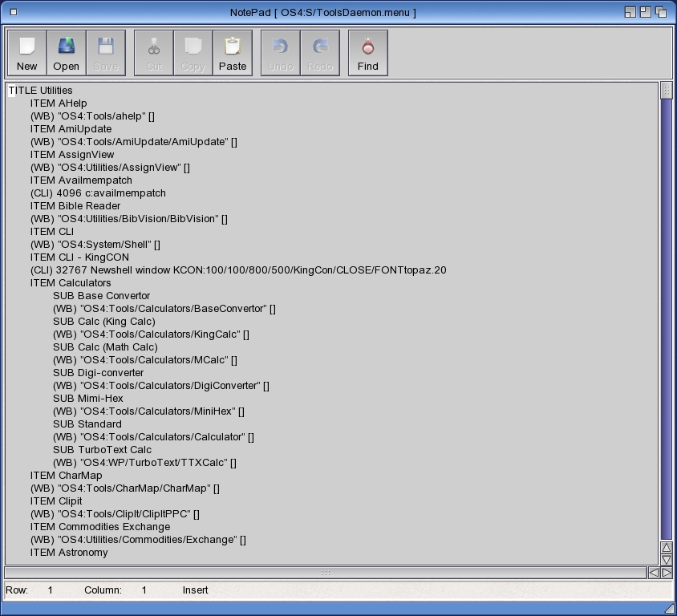Click the 'ITEM CLI - KingCON' line
677x616 pixels.
pos(79,257)
